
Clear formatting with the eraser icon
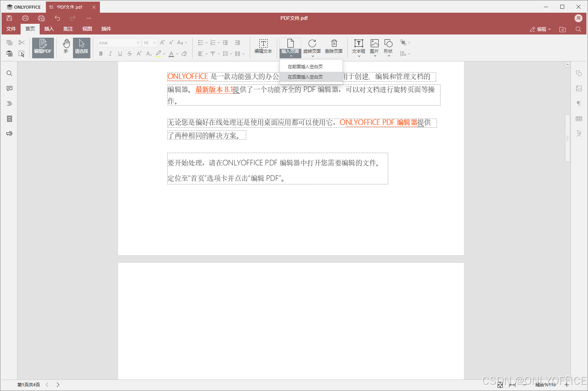(184, 54)
